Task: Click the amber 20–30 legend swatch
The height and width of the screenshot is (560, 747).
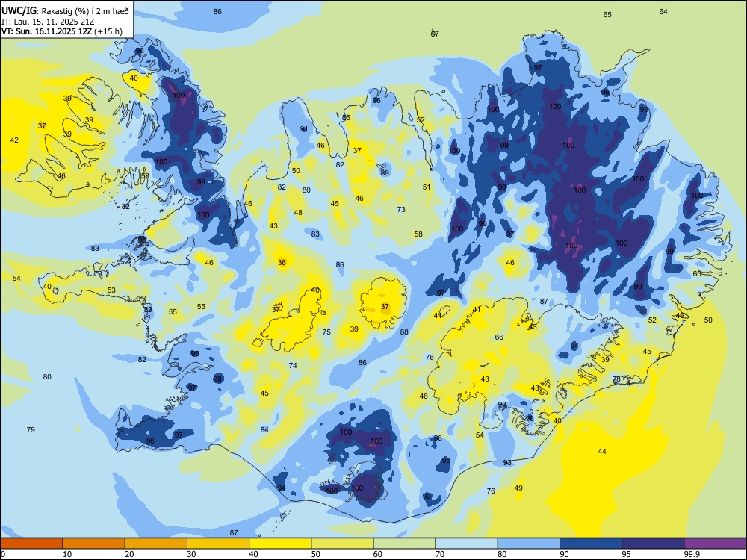Action: click(156, 544)
